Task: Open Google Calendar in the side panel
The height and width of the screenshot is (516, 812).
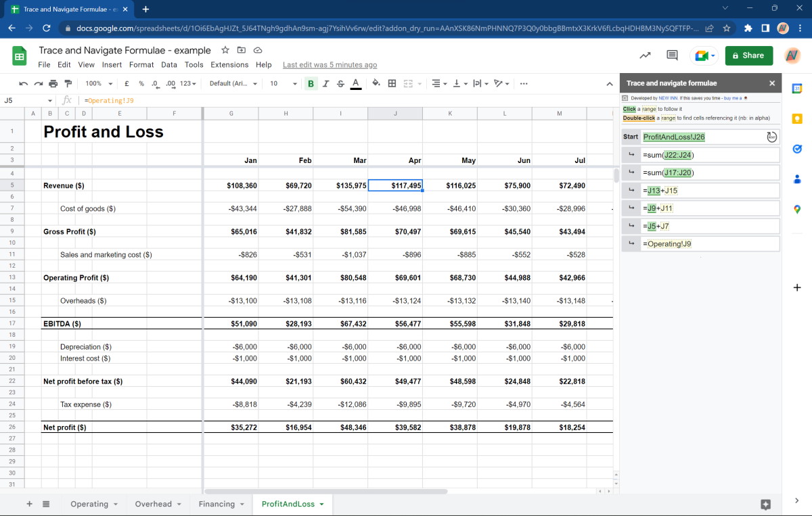Action: (x=797, y=89)
